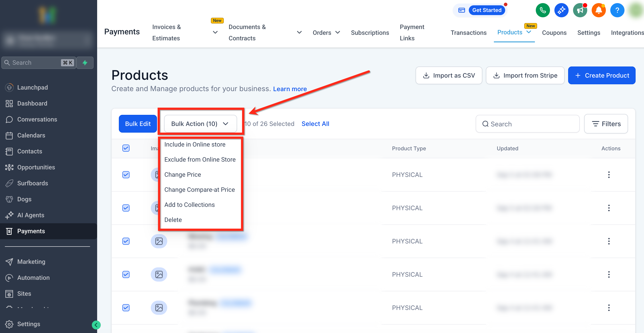Click the Create Product button

[x=601, y=75]
